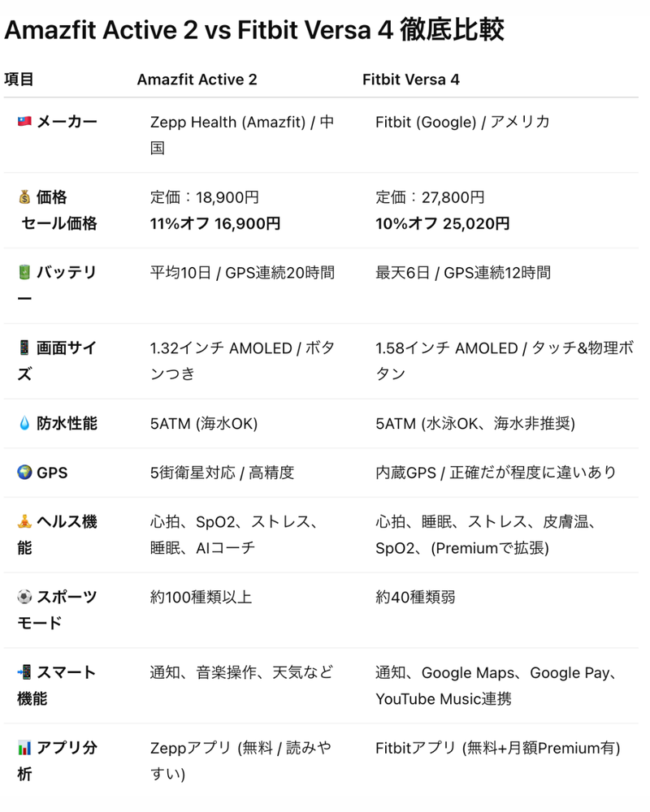
Task: Click the globe icon next to GPS
Action: pos(24,473)
